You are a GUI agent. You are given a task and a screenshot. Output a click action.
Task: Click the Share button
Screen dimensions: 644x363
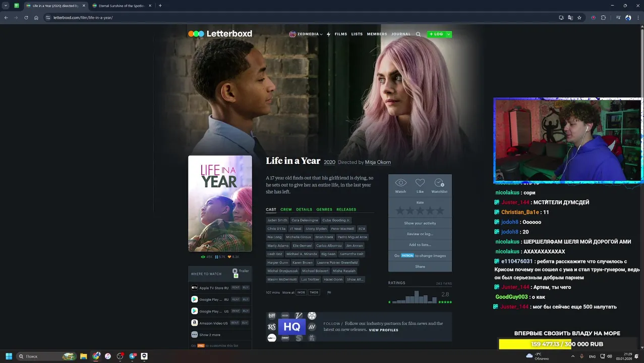pos(420,267)
